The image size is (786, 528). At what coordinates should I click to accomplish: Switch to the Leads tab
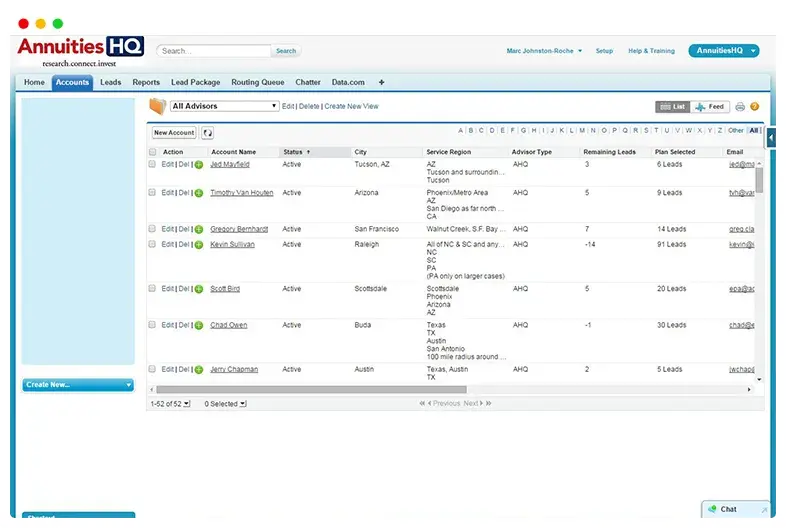(x=110, y=82)
